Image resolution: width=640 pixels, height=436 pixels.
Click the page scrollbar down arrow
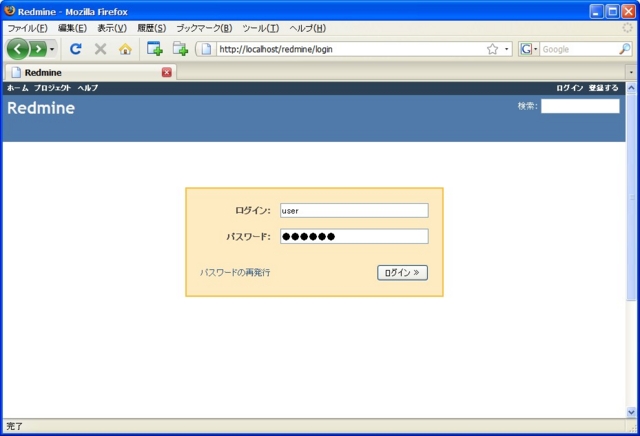(631, 412)
